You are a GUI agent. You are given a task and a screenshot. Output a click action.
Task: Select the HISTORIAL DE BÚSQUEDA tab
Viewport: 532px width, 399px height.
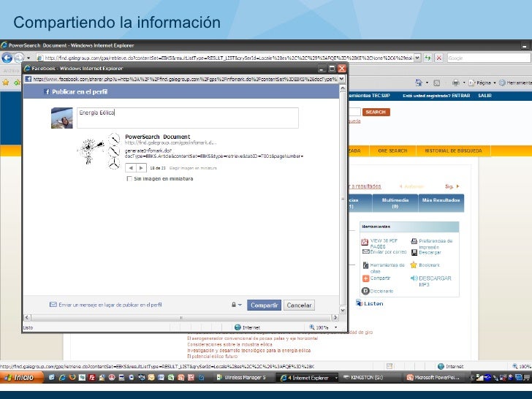click(453, 151)
